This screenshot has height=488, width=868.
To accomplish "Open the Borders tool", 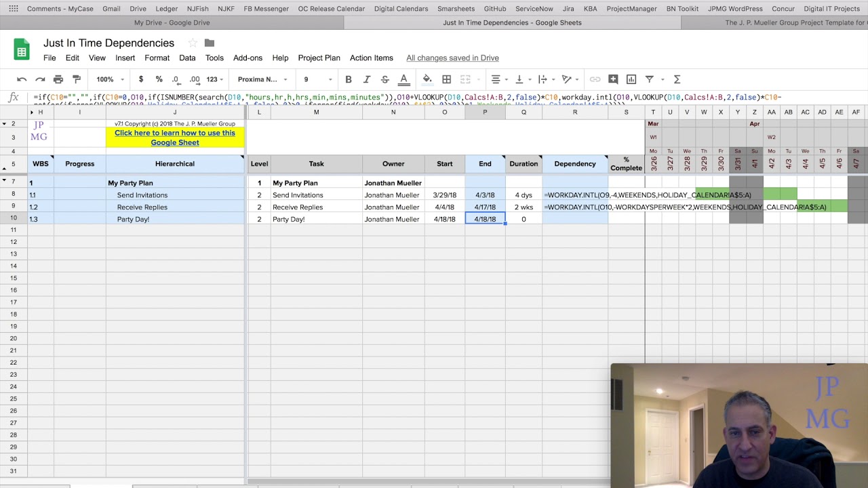I will point(446,79).
